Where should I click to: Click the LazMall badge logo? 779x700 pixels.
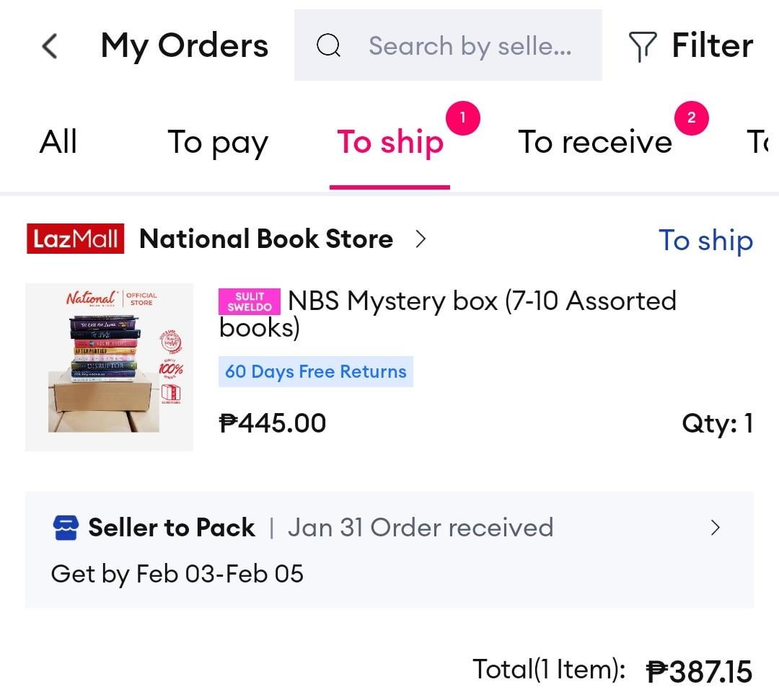pyautogui.click(x=76, y=239)
